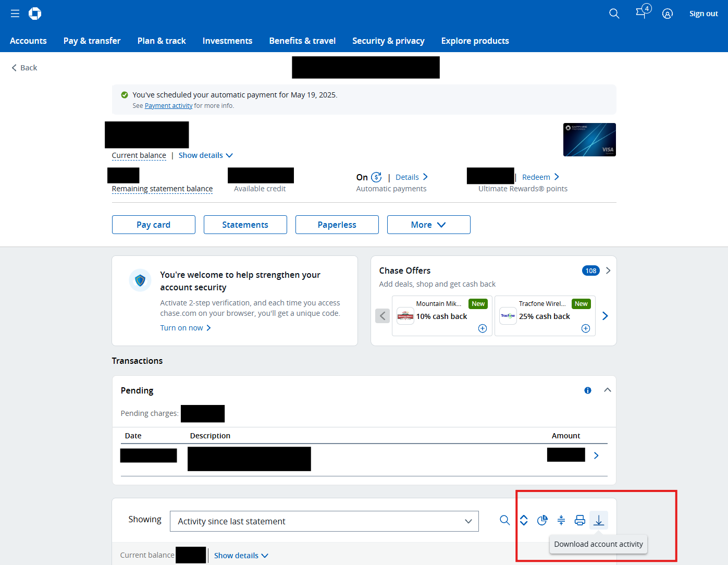Viewport: 728px width, 565px height.
Task: Open the Activity since last statement dropdown
Action: pyautogui.click(x=324, y=521)
